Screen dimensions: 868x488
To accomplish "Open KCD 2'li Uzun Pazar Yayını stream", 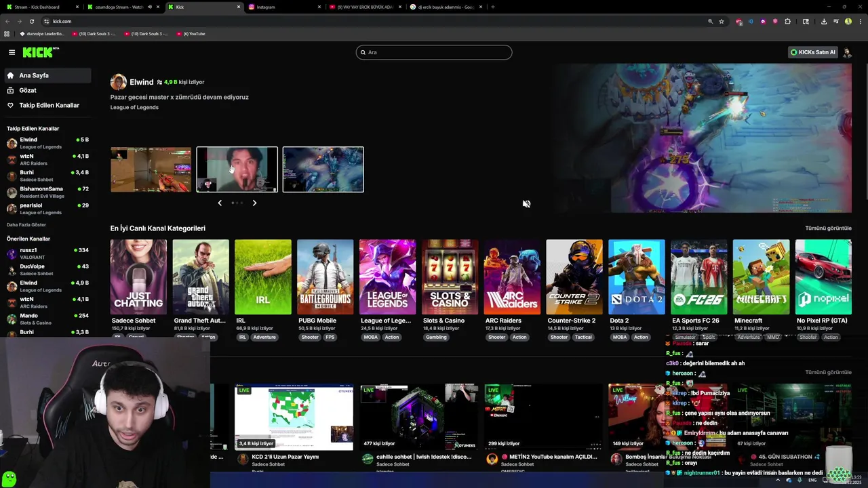I will (x=294, y=417).
